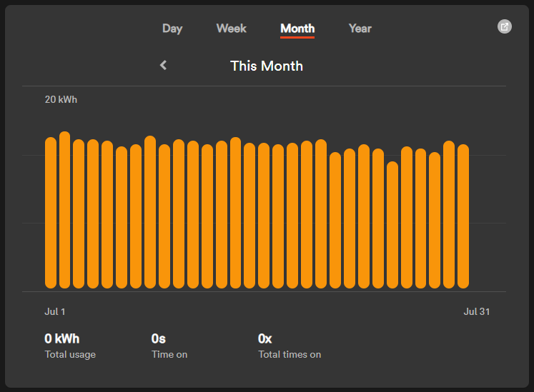Switch to the Year tab
This screenshot has width=534, height=392.
point(360,29)
